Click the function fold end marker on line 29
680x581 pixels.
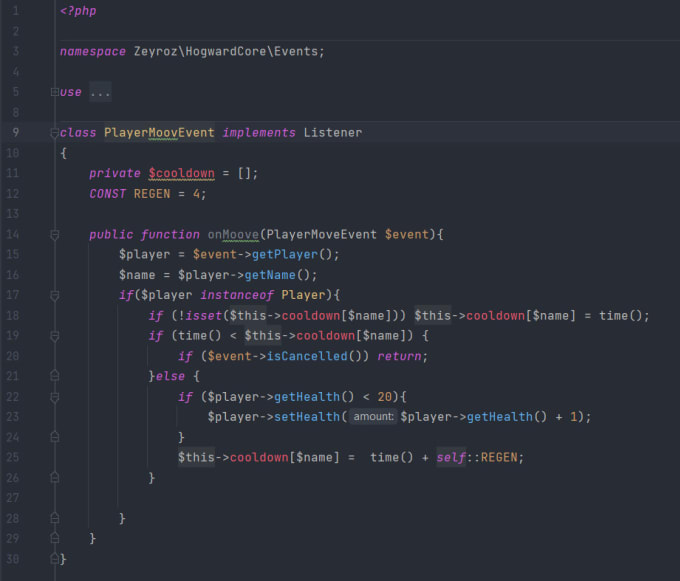point(55,538)
